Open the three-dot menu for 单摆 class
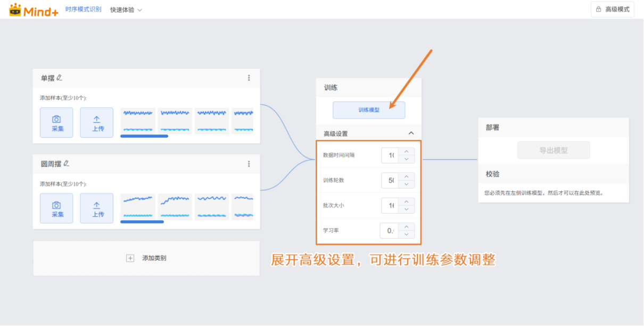644x326 pixels. click(249, 78)
